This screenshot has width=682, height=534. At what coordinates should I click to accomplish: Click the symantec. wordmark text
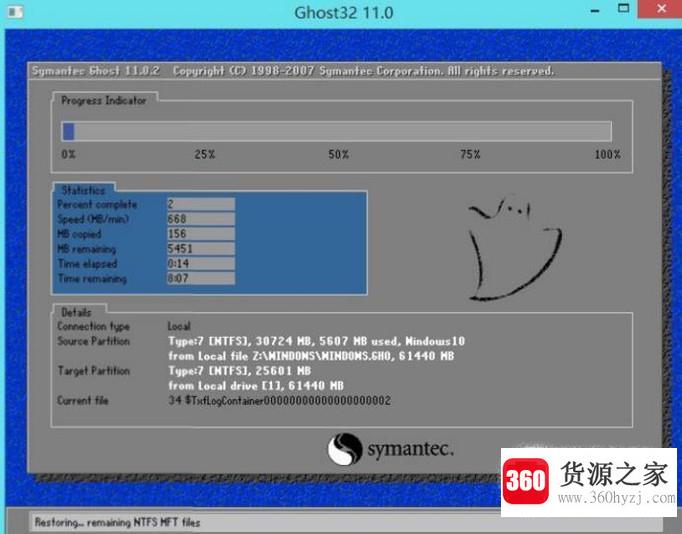click(411, 449)
